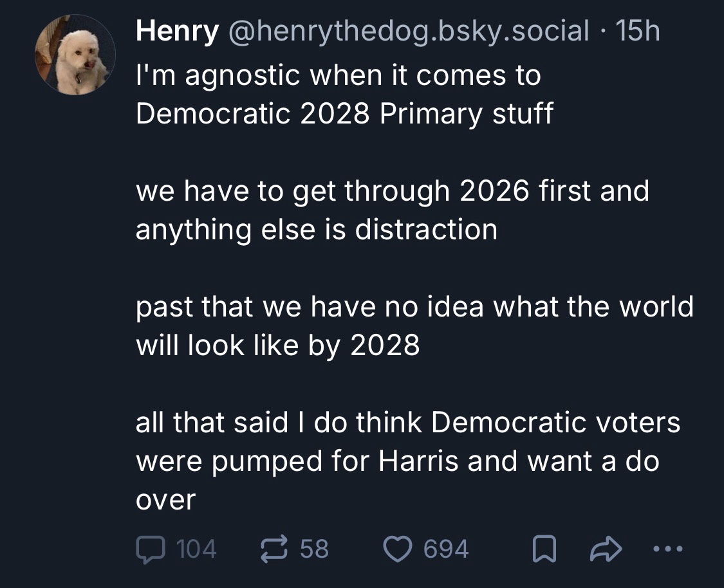Click the line "Democratic 2028 Primary stuff"
This screenshot has height=588, width=724.
tap(344, 115)
